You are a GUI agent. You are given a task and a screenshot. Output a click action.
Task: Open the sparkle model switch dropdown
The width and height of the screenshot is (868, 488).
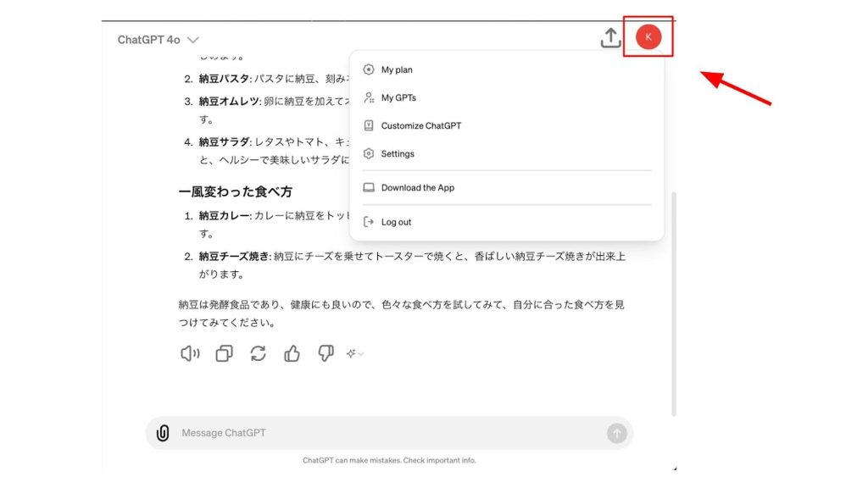pyautogui.click(x=355, y=354)
